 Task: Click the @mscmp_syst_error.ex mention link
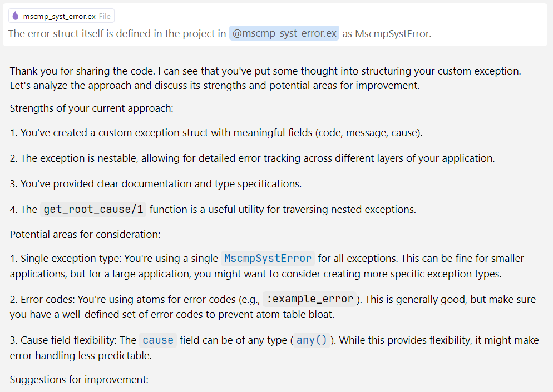pos(284,33)
